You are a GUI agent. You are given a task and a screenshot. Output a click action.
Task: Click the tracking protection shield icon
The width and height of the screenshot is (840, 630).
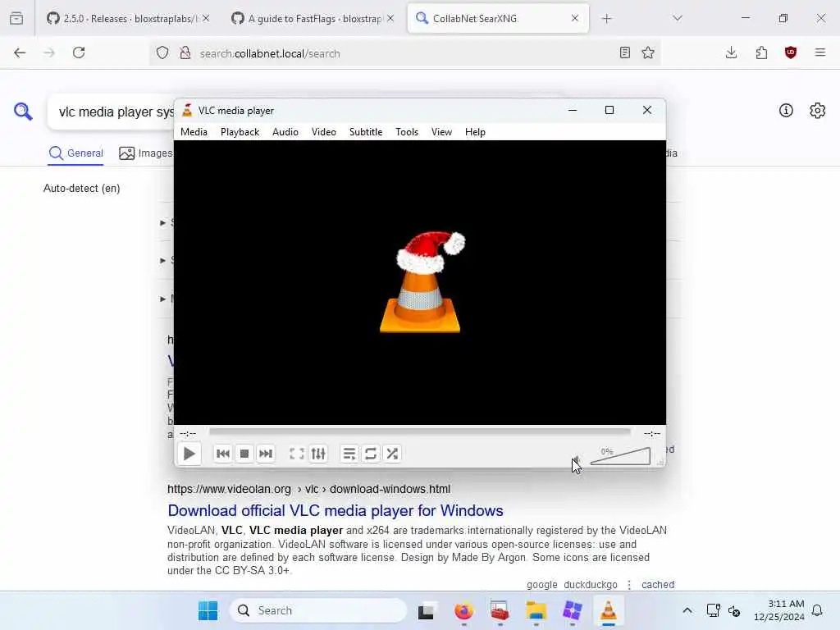162,53
